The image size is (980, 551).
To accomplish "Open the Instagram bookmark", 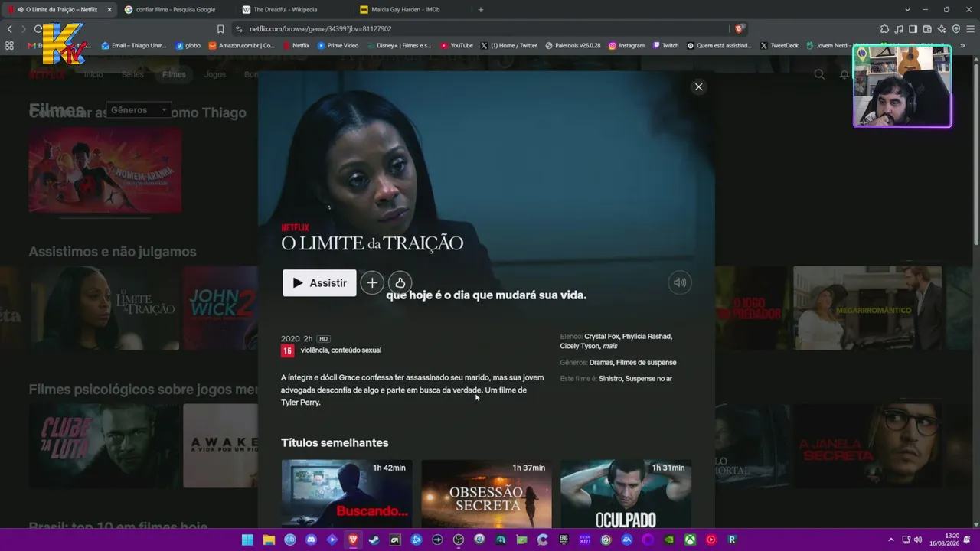I will tap(626, 45).
